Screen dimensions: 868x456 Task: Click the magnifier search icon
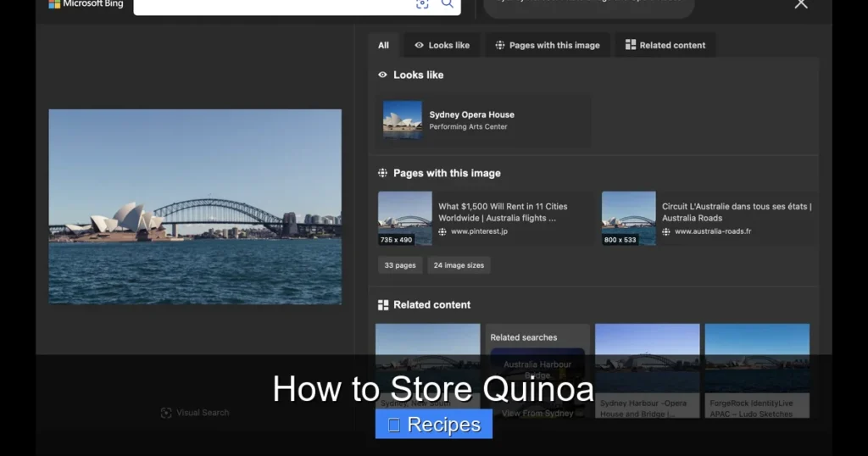tap(448, 4)
